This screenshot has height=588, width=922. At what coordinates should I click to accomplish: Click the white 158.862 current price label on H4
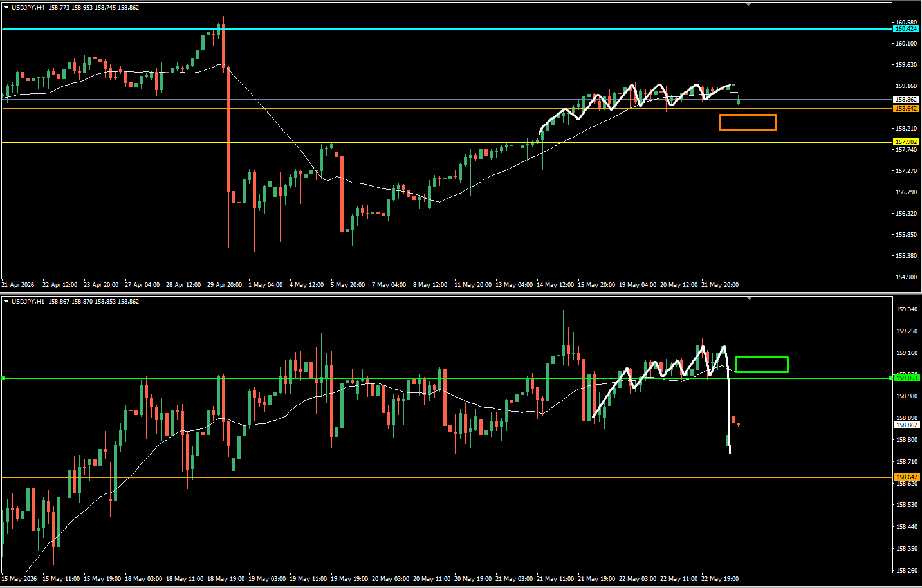(906, 100)
